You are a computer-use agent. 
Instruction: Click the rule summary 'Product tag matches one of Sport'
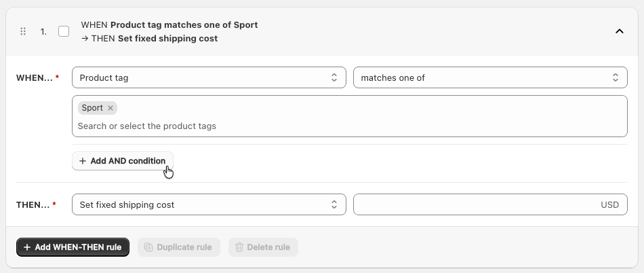coord(184,24)
